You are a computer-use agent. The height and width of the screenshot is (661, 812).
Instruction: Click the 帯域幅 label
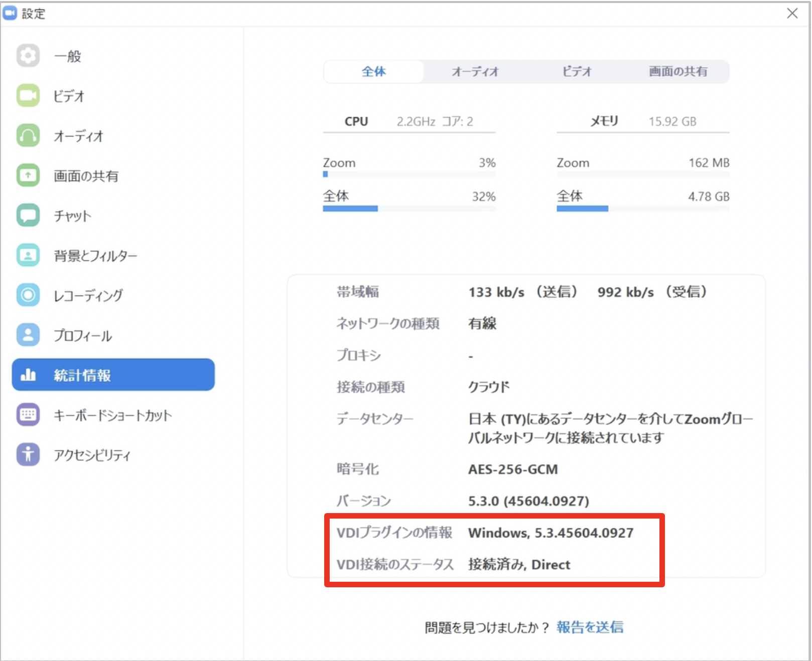[358, 292]
